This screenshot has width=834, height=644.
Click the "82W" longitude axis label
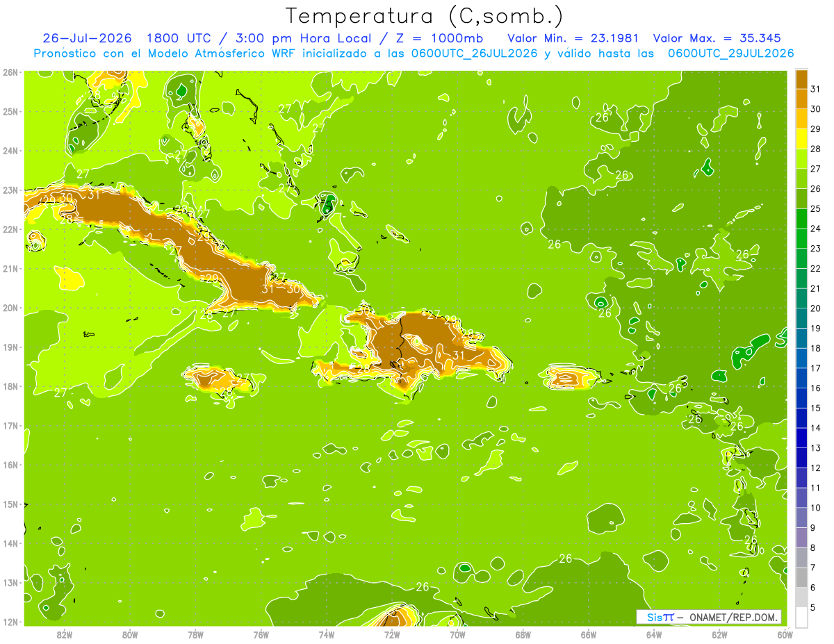coord(64,634)
